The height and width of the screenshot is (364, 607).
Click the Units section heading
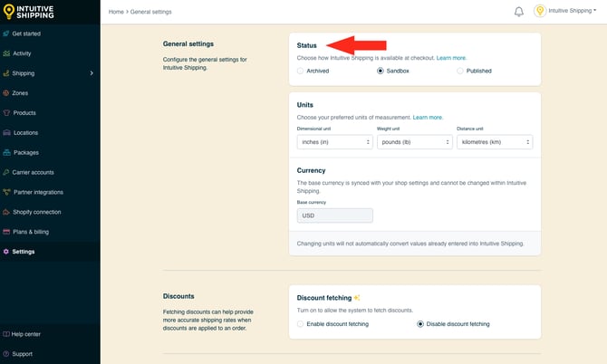304,105
